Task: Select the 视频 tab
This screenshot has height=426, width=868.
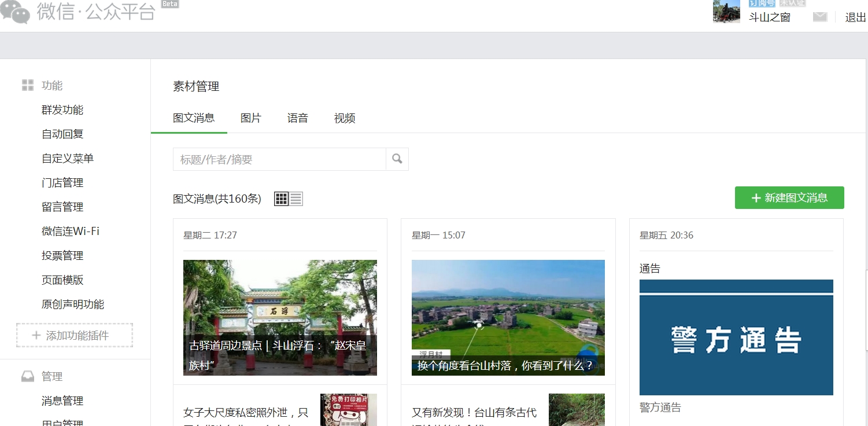Action: pos(345,118)
